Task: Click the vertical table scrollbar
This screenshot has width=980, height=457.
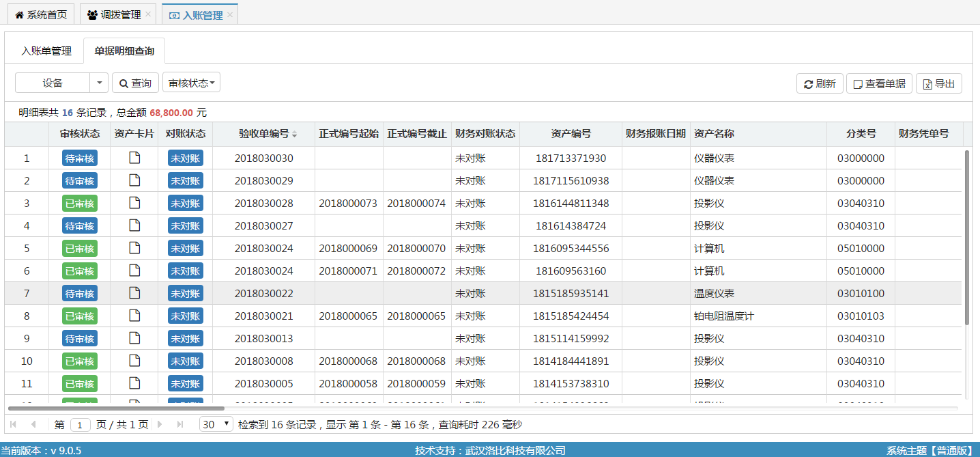Action: [966, 238]
